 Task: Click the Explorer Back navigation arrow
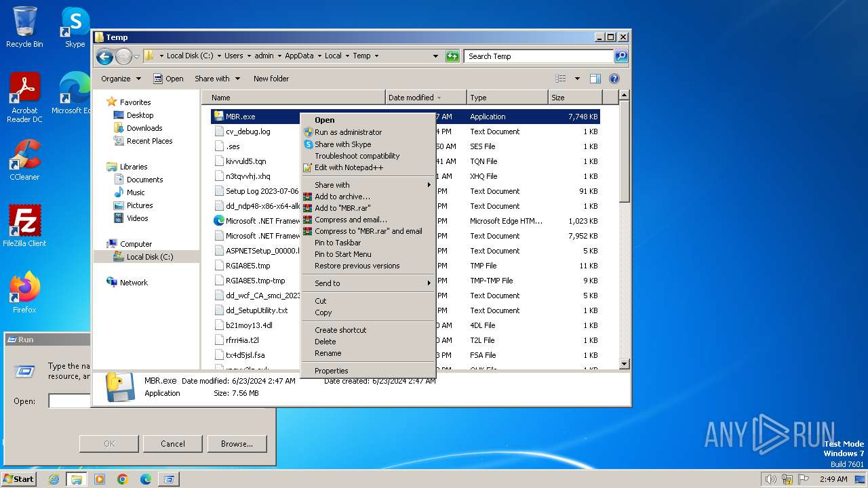pos(104,56)
